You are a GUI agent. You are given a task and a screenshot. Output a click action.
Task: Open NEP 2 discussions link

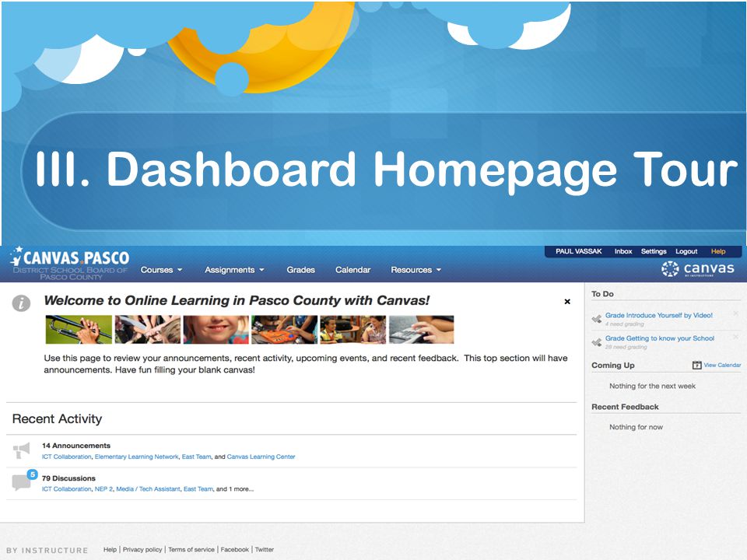[103, 489]
